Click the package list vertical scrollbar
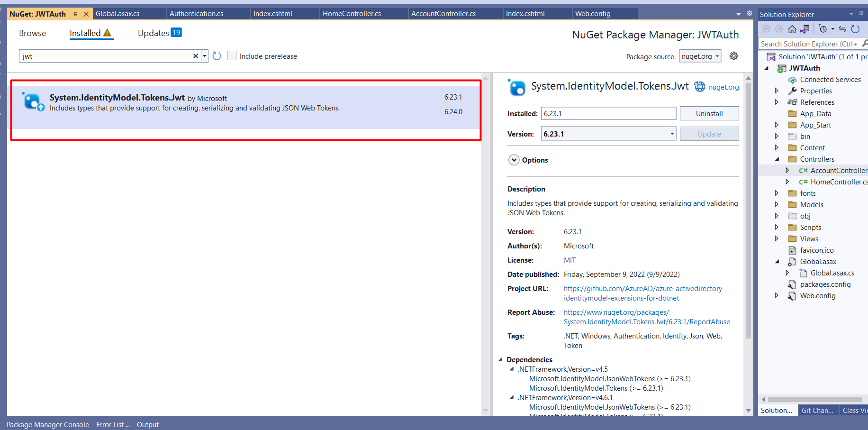The image size is (868, 430). tap(486, 245)
